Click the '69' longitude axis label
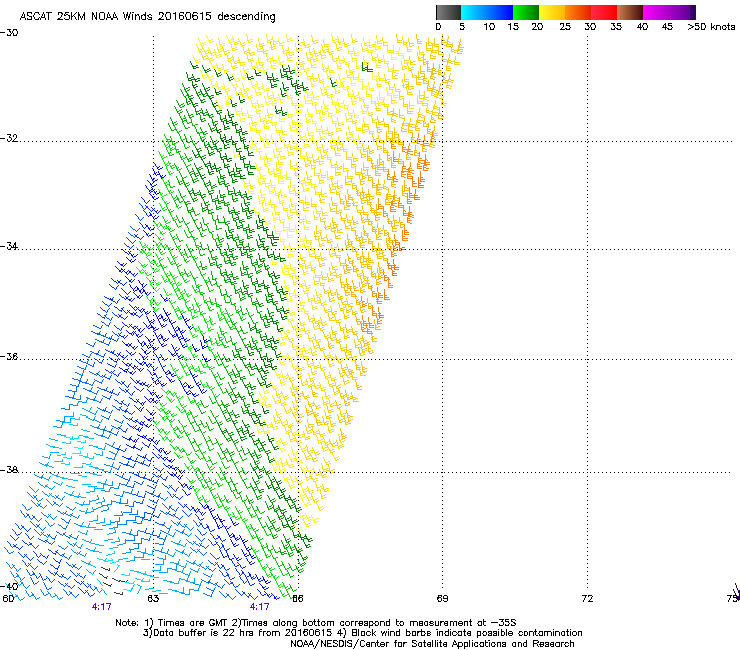Screen dimensions: 740x650 [x=442, y=599]
